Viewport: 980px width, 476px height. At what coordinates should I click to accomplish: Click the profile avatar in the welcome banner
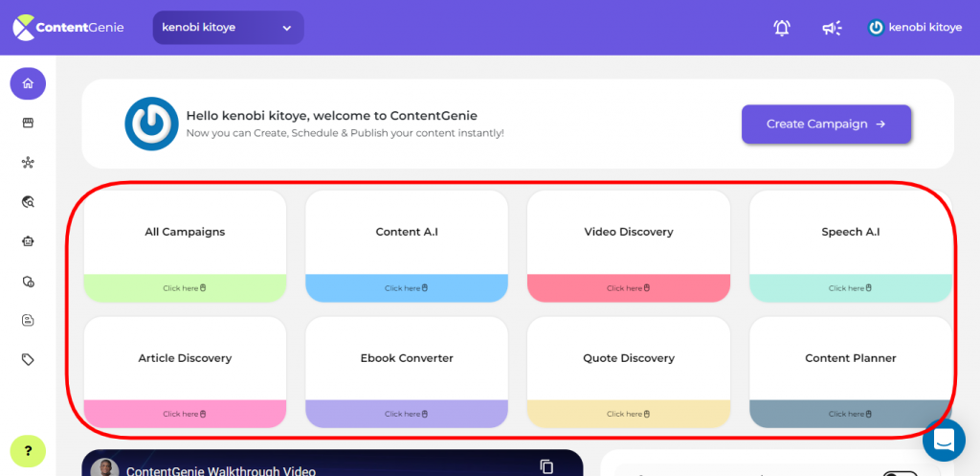coord(151,124)
